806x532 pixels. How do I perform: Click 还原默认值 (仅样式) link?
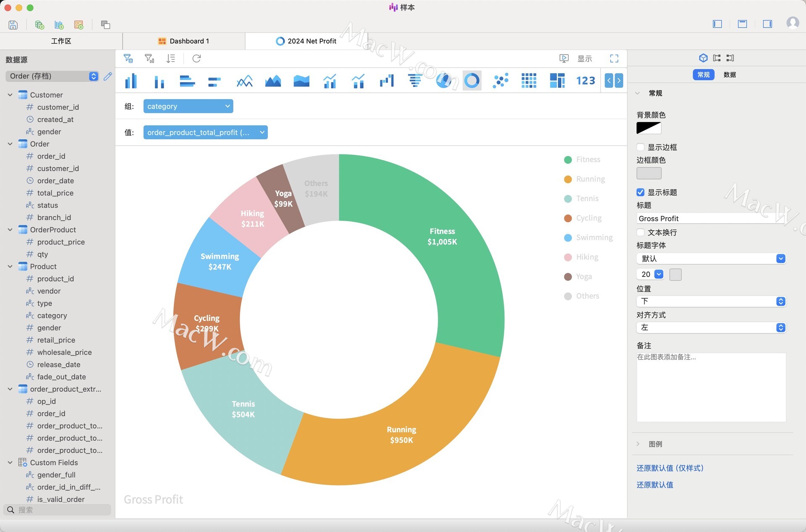670,468
